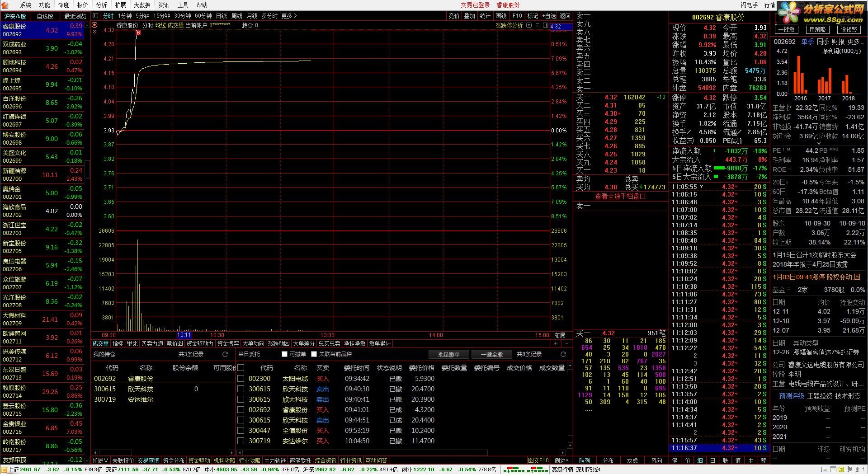
Task: Click the 闪电手 quick trade item
Action: pyautogui.click(x=749, y=5)
